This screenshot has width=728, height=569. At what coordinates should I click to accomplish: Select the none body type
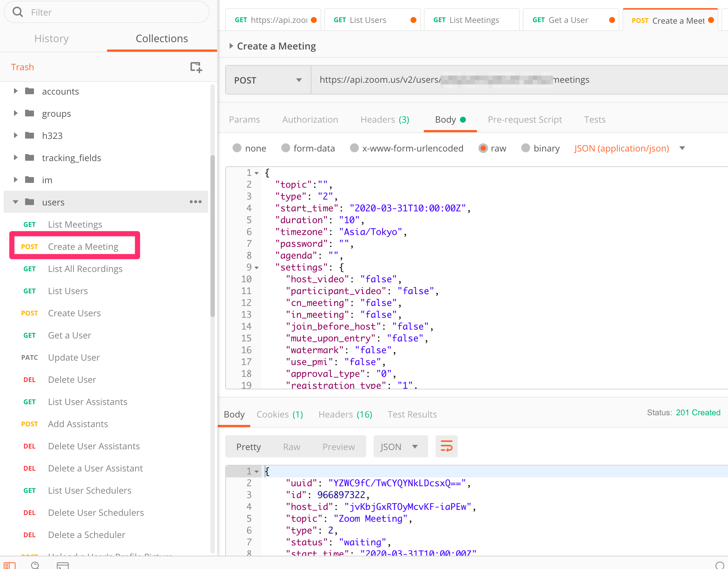click(237, 148)
